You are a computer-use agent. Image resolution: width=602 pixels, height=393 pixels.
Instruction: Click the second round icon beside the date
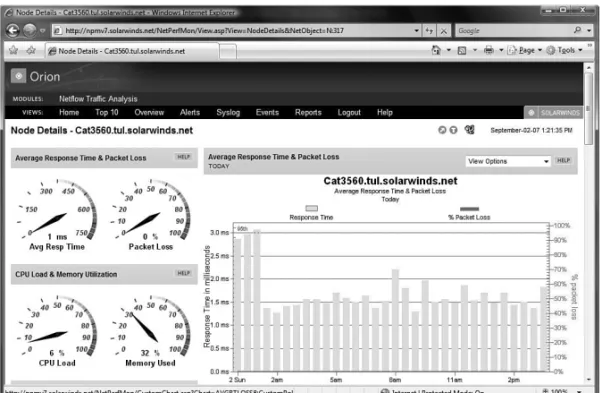453,130
